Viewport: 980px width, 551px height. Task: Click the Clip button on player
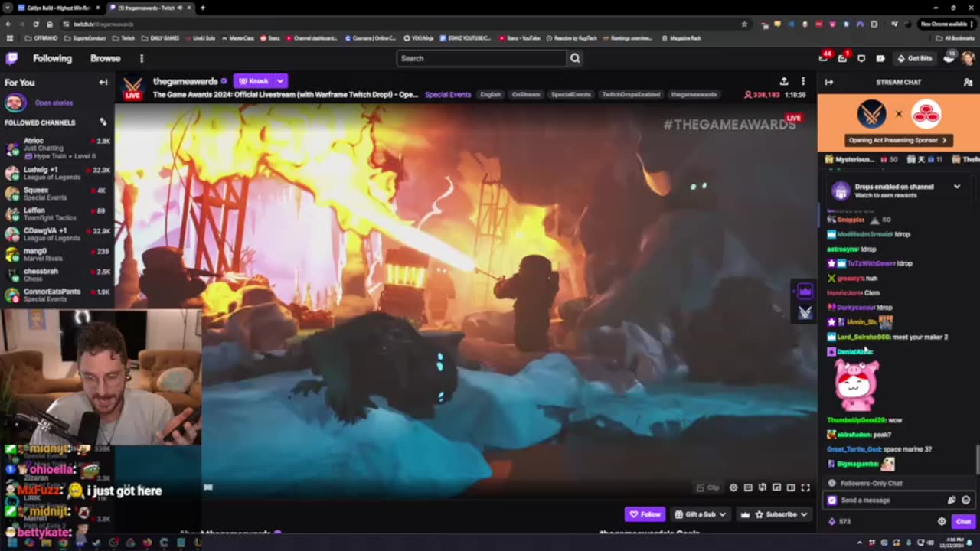coord(708,487)
